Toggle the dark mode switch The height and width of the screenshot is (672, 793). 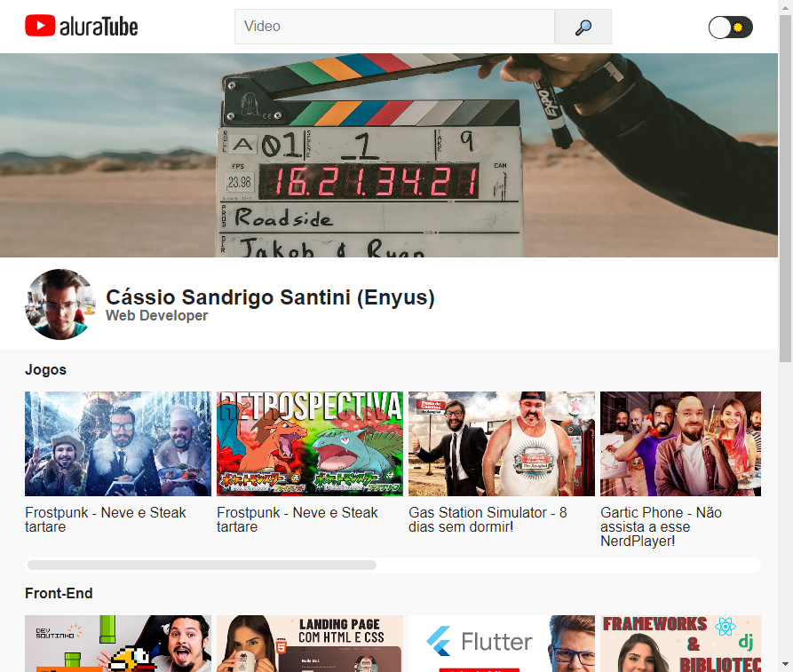730,28
